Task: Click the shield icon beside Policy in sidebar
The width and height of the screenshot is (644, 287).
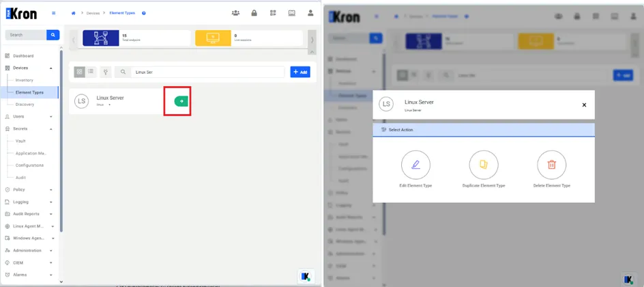Action: tap(8, 189)
